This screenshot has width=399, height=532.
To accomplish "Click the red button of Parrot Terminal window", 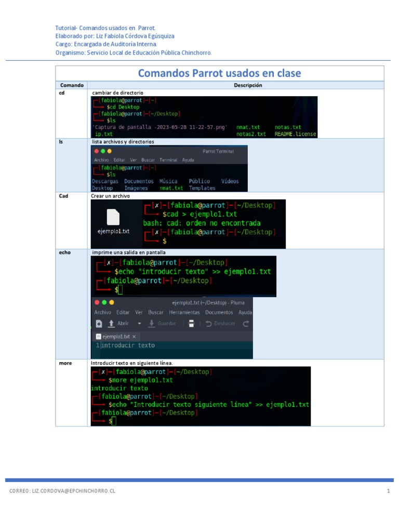I will tap(97, 151).
